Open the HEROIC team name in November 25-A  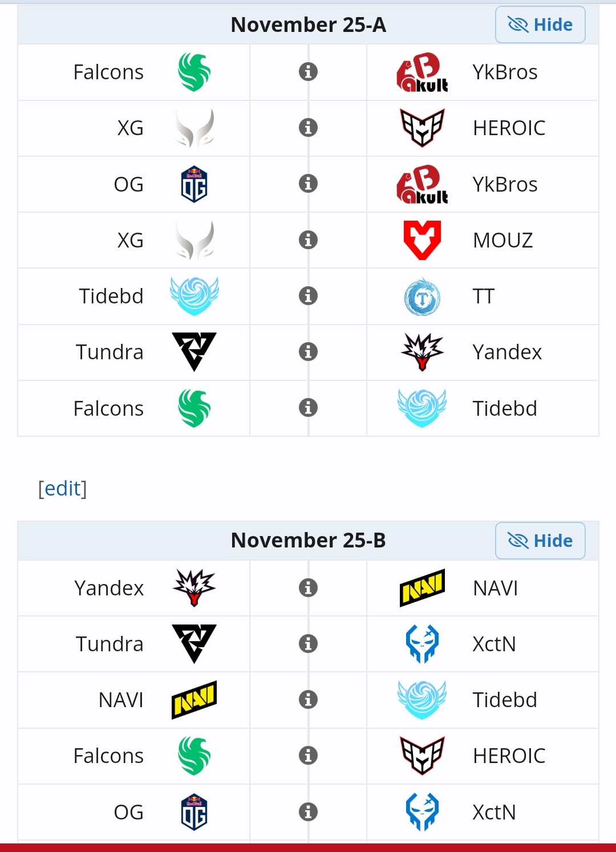[x=509, y=128]
